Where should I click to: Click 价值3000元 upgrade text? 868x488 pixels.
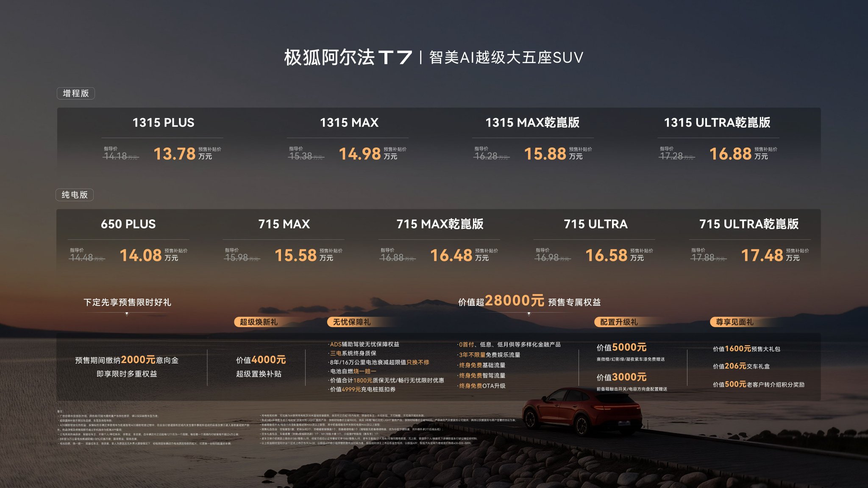621,377
